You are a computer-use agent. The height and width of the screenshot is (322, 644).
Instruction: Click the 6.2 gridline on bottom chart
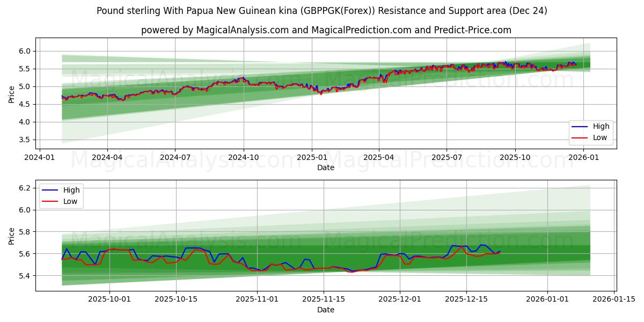click(x=322, y=188)
